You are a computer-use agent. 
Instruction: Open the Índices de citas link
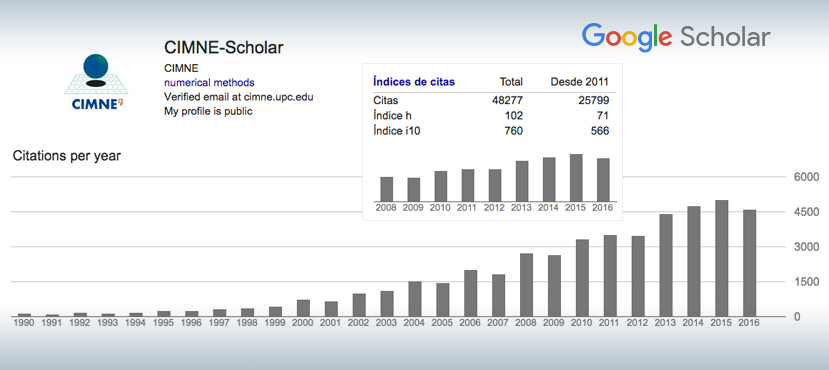pos(414,82)
